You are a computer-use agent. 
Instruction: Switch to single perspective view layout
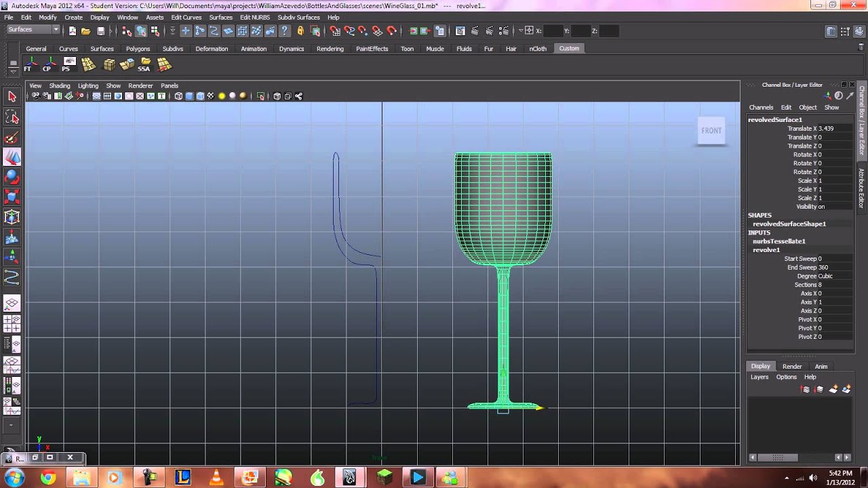(x=12, y=304)
